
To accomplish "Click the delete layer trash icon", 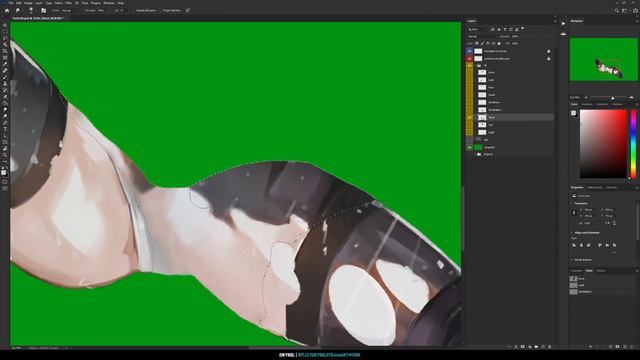I will click(x=549, y=347).
